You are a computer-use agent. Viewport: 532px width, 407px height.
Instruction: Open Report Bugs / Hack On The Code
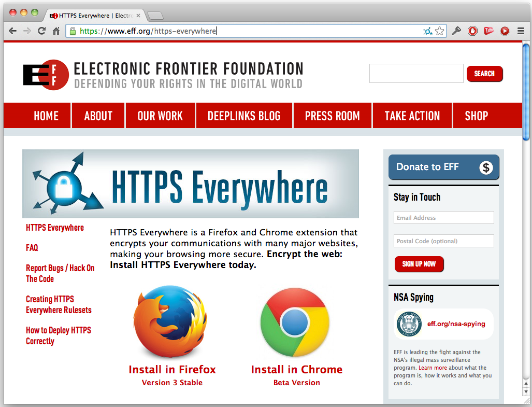click(x=60, y=273)
